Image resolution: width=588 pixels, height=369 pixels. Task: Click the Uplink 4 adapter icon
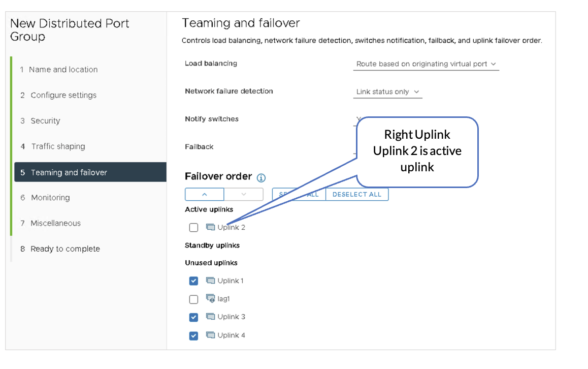[210, 335]
